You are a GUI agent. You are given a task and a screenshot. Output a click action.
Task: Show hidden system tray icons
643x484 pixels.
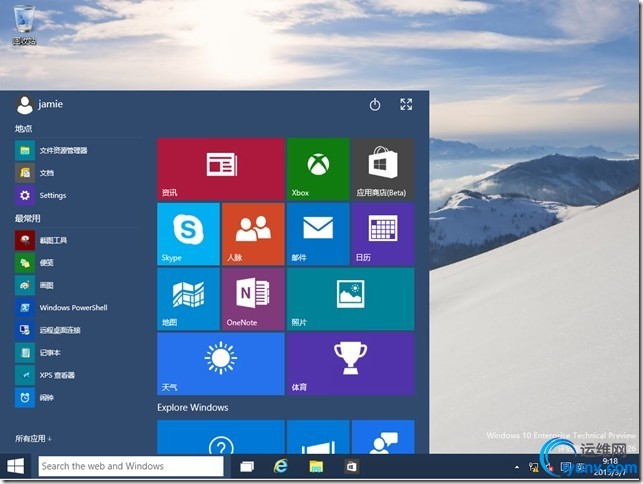[517, 467]
